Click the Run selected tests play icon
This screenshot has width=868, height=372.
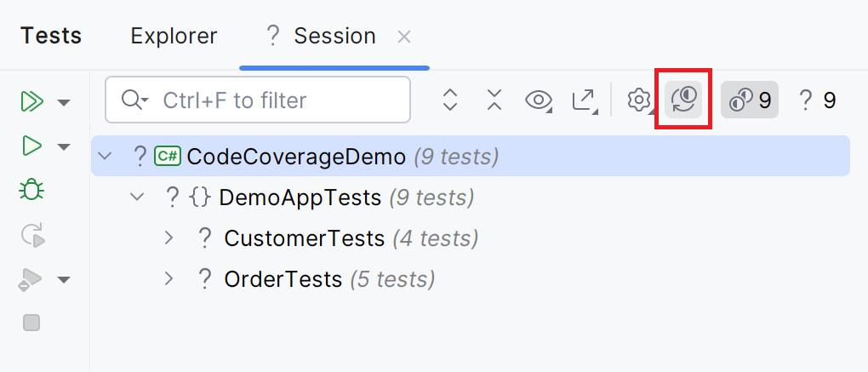click(31, 146)
